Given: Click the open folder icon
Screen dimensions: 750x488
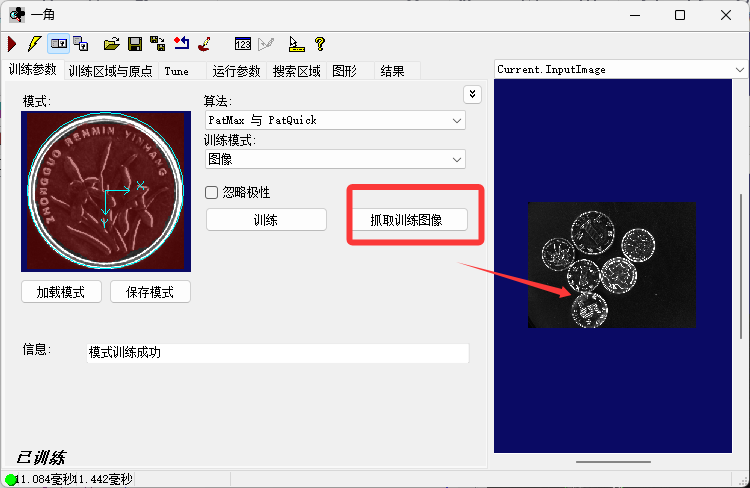Looking at the screenshot, I should [111, 44].
